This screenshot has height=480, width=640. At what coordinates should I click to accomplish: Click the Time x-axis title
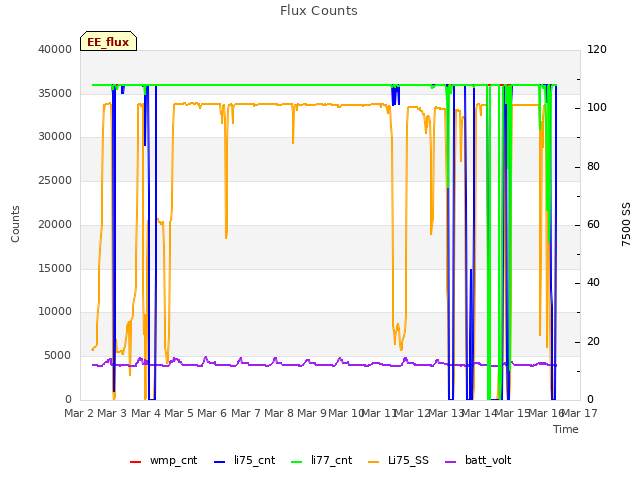tap(566, 429)
